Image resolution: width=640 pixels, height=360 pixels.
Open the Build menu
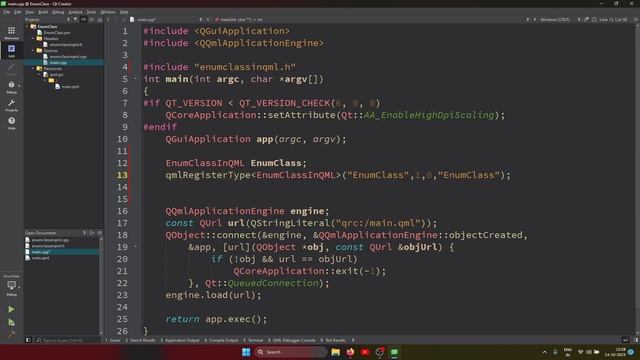43,12
